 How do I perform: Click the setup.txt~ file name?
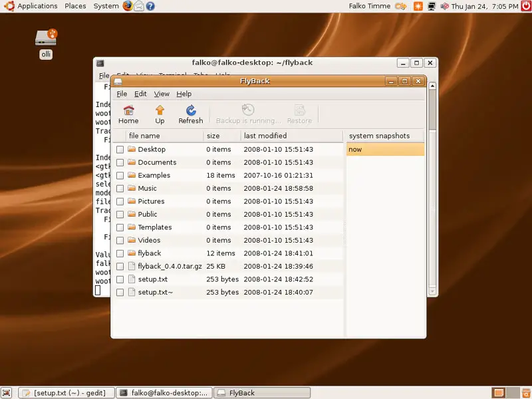155,292
